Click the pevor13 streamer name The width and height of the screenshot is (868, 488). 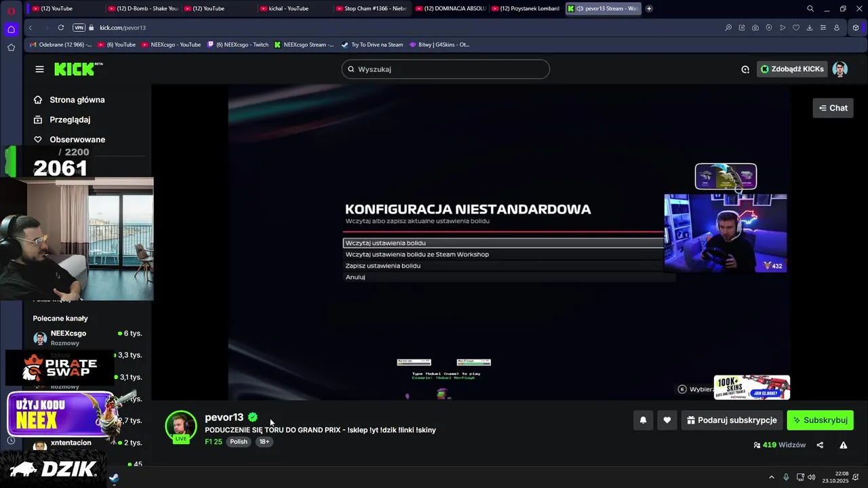224,418
